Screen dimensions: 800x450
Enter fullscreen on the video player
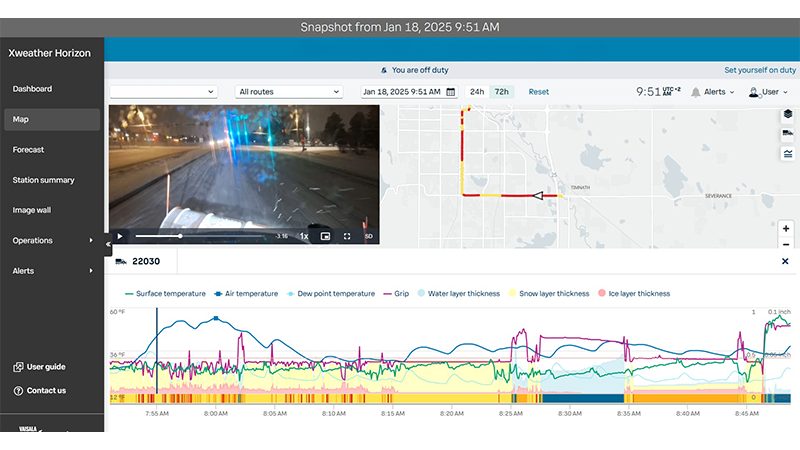tap(347, 236)
